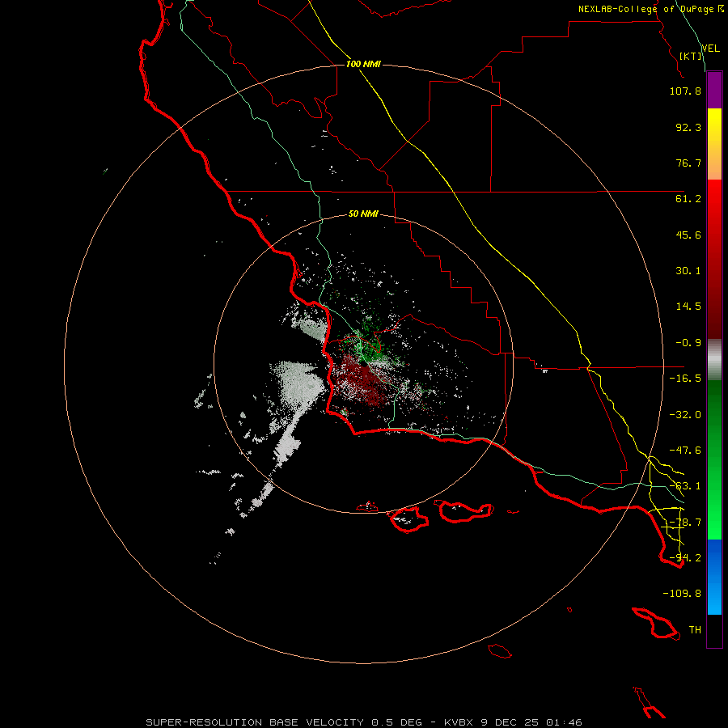Click the -109.8 legend value
Image resolution: width=728 pixels, height=728 pixels.
pyautogui.click(x=682, y=594)
